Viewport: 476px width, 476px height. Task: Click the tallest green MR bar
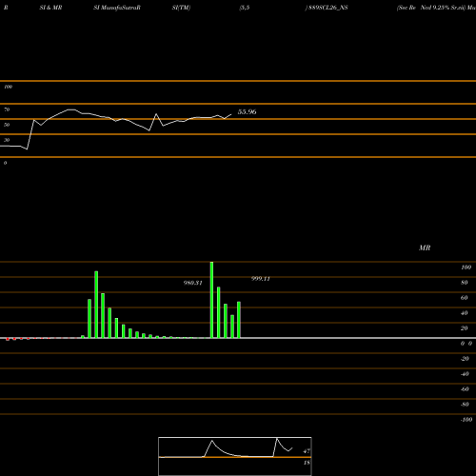[x=211, y=300]
